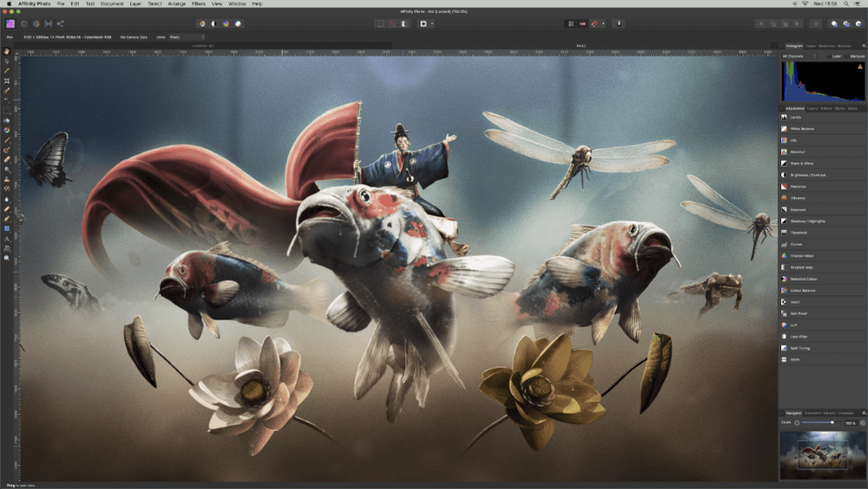Apply Auto Contrast half-circle icon
The image size is (868, 489).
[214, 23]
